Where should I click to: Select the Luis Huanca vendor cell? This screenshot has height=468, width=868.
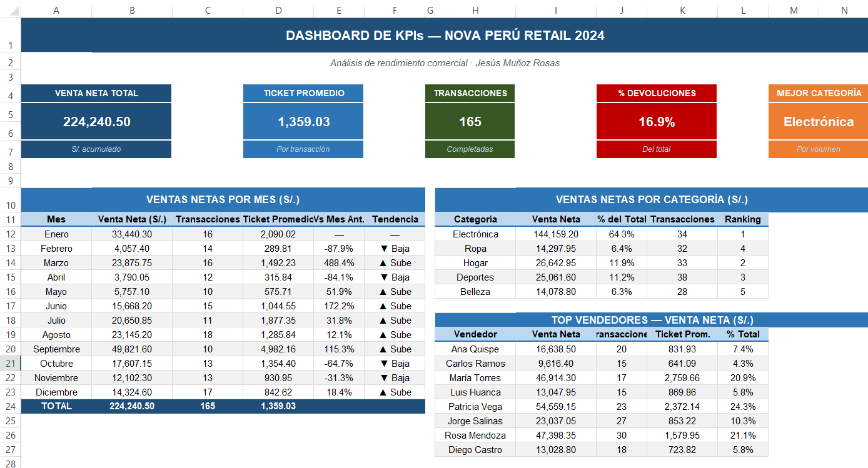click(475, 392)
